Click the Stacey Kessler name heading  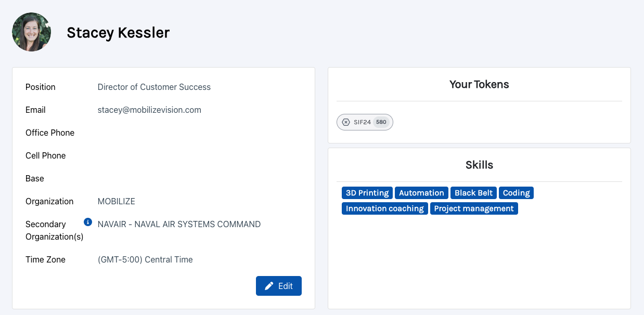pyautogui.click(x=118, y=32)
